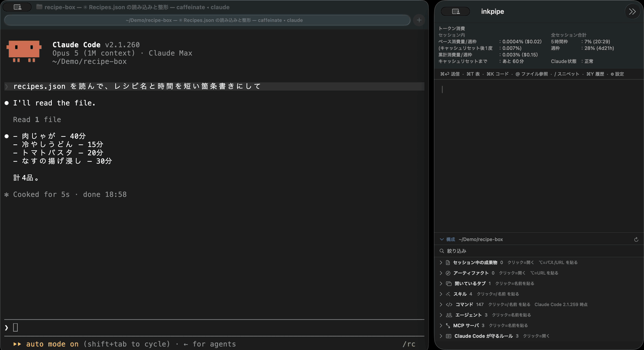The width and height of the screenshot is (644, 350).
Task: Click "I'll read the file." response line
Action: 54,103
